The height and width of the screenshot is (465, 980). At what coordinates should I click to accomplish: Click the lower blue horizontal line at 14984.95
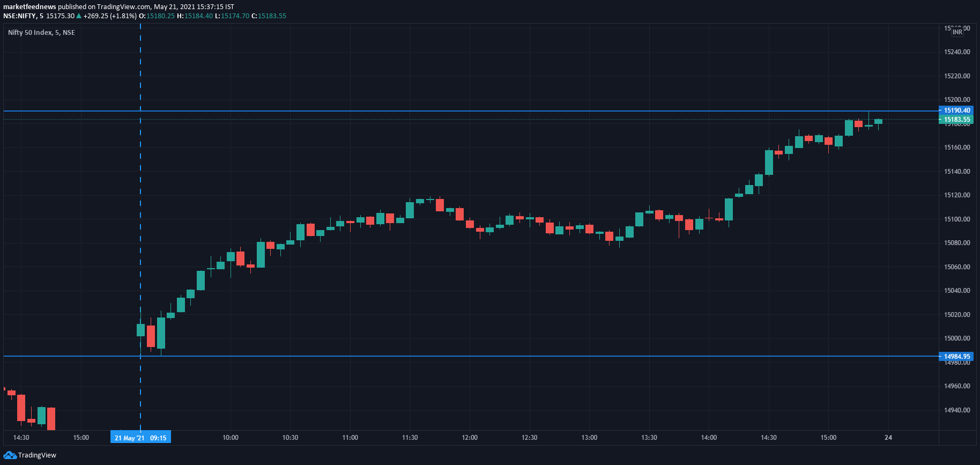[x=482, y=356]
